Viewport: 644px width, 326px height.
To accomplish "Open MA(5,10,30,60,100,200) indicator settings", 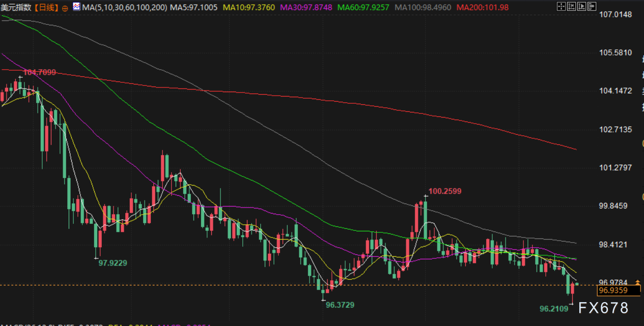I will 125,8.
